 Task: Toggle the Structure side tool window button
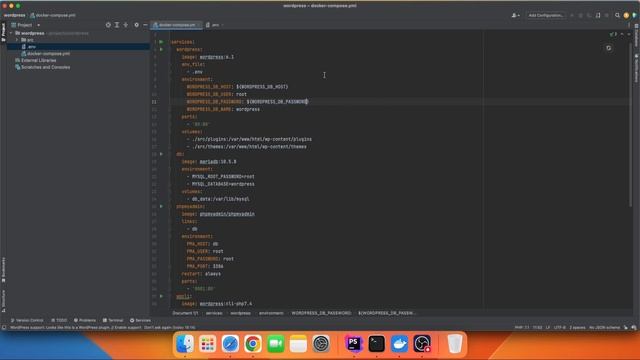click(3, 301)
